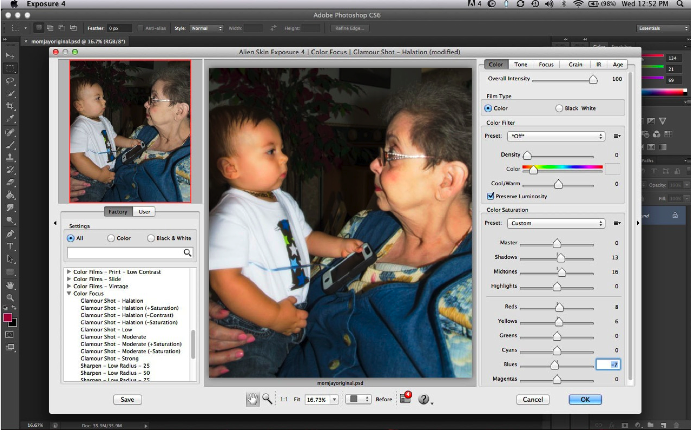Screen dimensions: 691x430
Task: Expand Color Films - Slide group
Action: point(69,279)
